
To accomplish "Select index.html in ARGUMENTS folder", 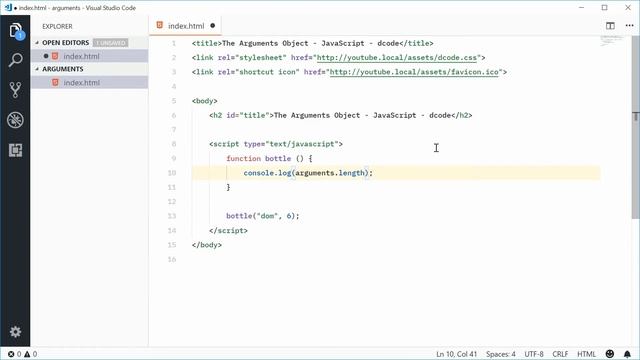I will (89, 82).
